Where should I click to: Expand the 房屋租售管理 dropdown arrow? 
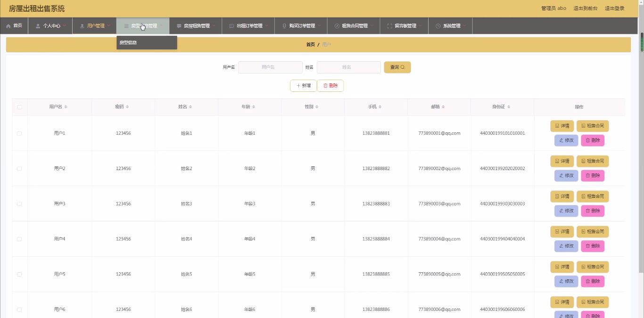coord(214,26)
